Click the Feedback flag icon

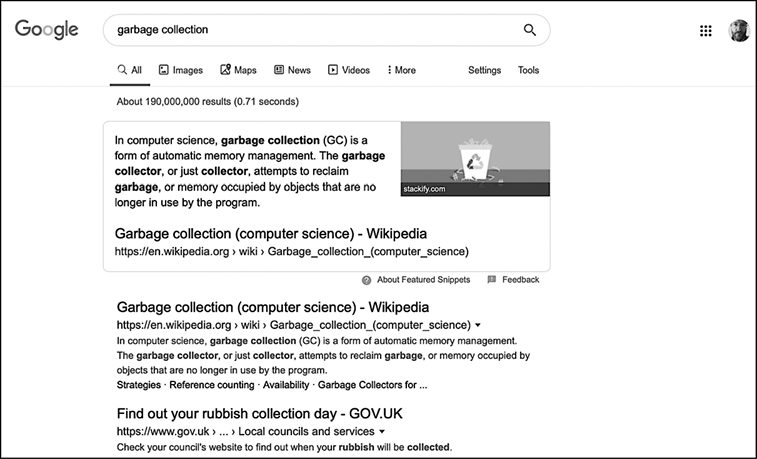[491, 280]
